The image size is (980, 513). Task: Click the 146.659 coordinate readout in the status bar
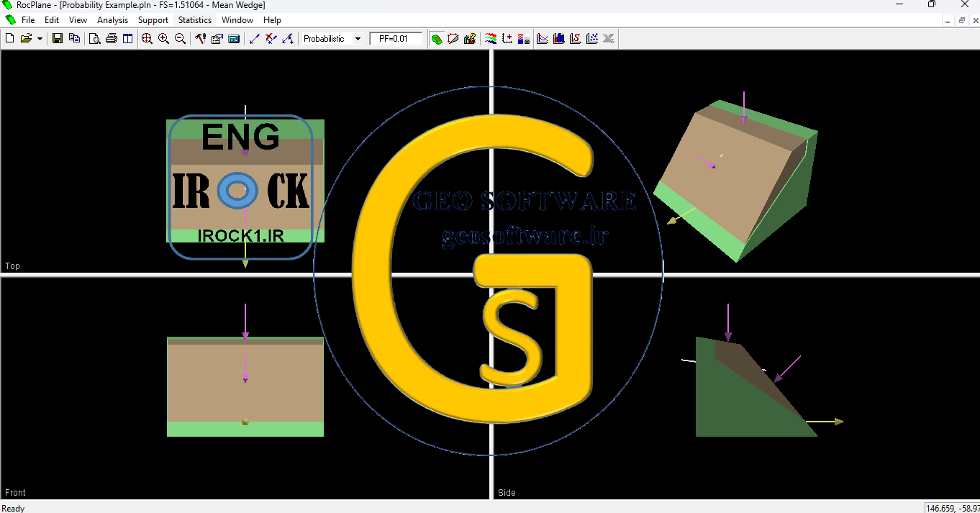point(953,508)
